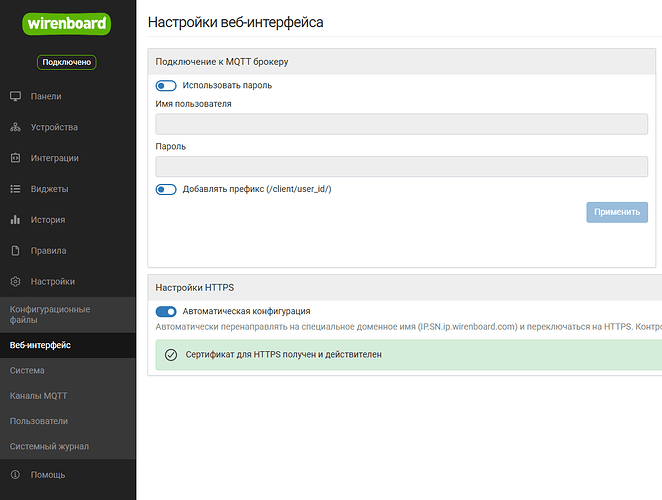This screenshot has height=500, width=662.
Task: Click the Интеграции code icon
Action: coord(15,158)
